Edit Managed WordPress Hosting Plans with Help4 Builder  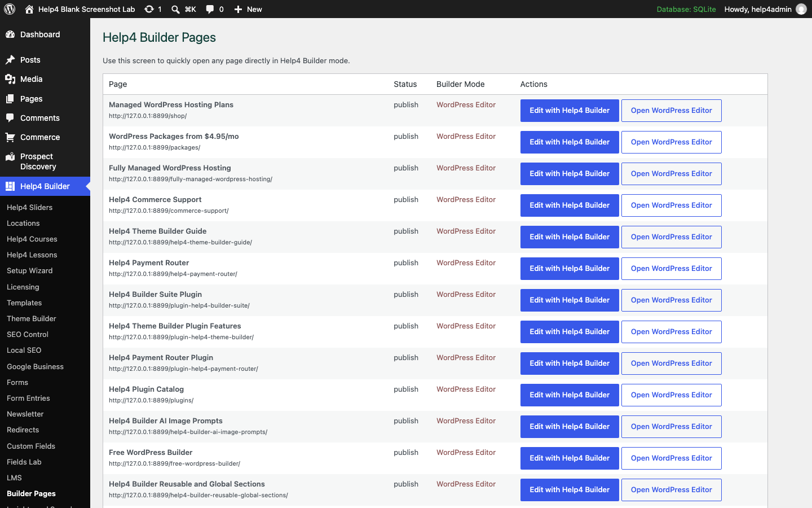pyautogui.click(x=570, y=111)
